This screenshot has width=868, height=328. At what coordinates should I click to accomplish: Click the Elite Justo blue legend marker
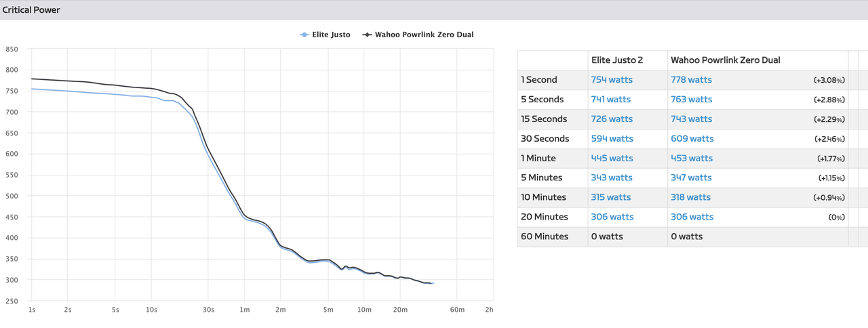tap(304, 35)
